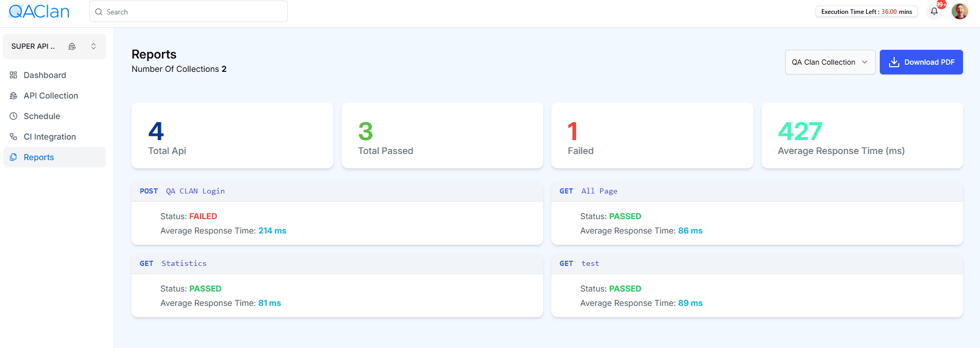This screenshot has width=980, height=348.
Task: Open the notifications bell
Action: (934, 11)
